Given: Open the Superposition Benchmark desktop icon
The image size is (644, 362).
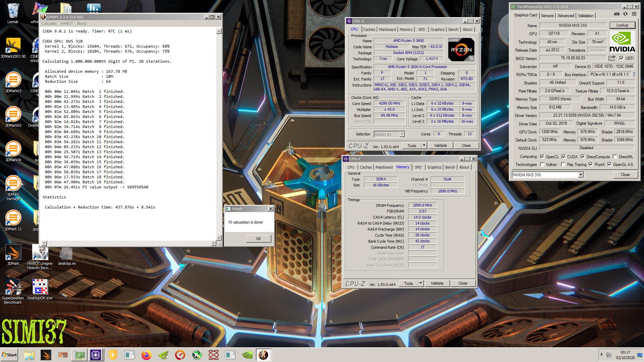Looking at the screenshot, I should click(13, 292).
